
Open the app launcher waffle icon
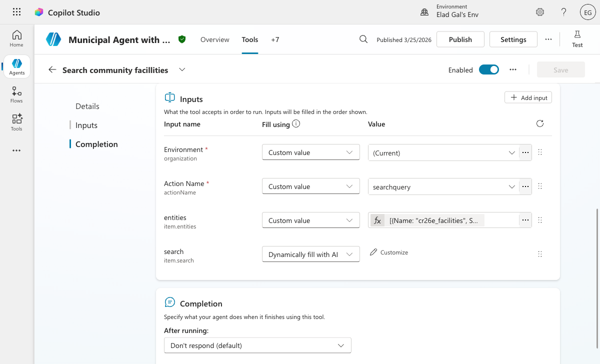pos(16,12)
